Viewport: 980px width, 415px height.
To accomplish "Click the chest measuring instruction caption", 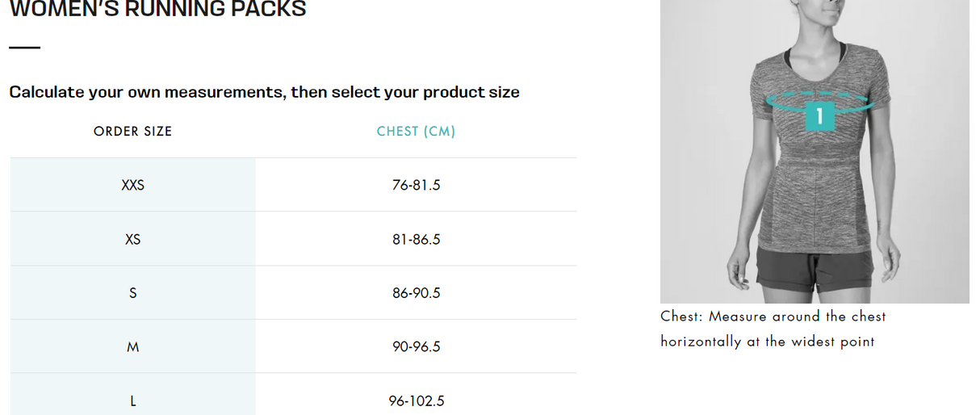I will click(x=772, y=329).
